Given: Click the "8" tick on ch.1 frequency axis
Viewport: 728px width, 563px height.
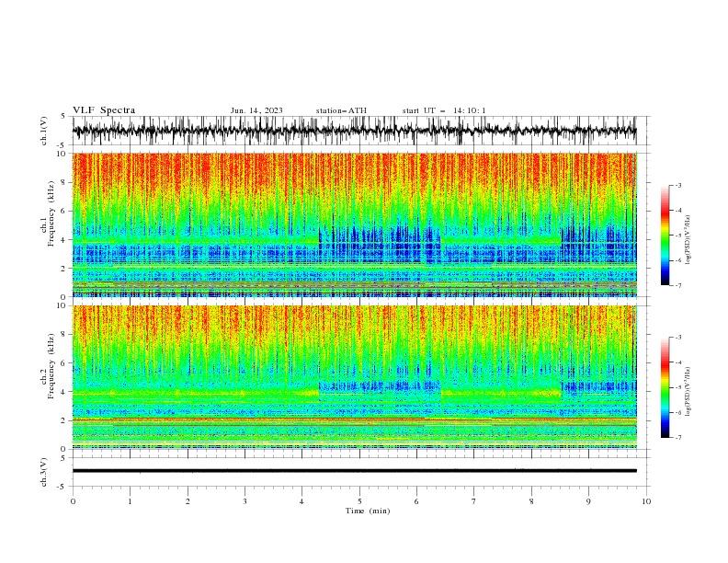Looking at the screenshot, I should [63, 182].
